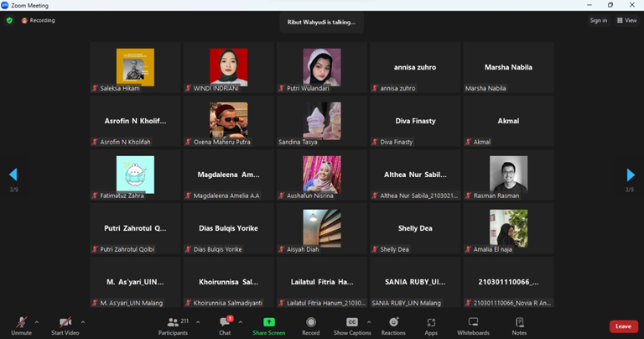Unmute the microphone
This screenshot has height=339, width=644.
(21, 325)
